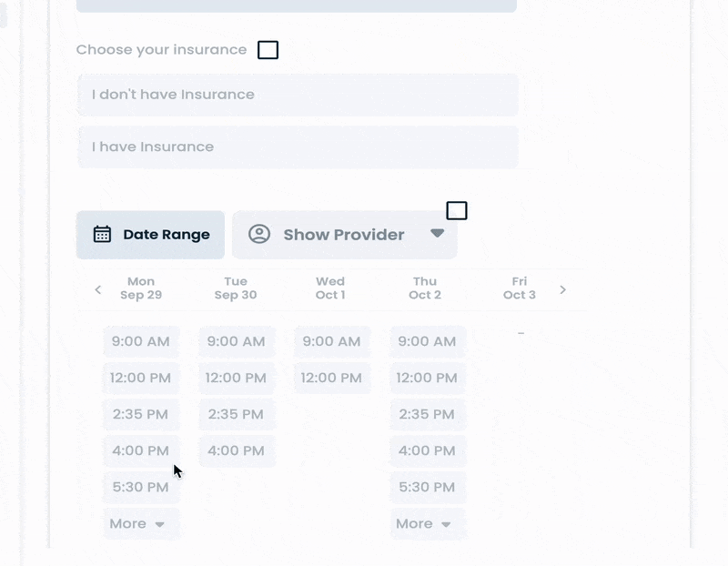
Task: Expand More times under Mon Sep 29
Action: click(139, 523)
